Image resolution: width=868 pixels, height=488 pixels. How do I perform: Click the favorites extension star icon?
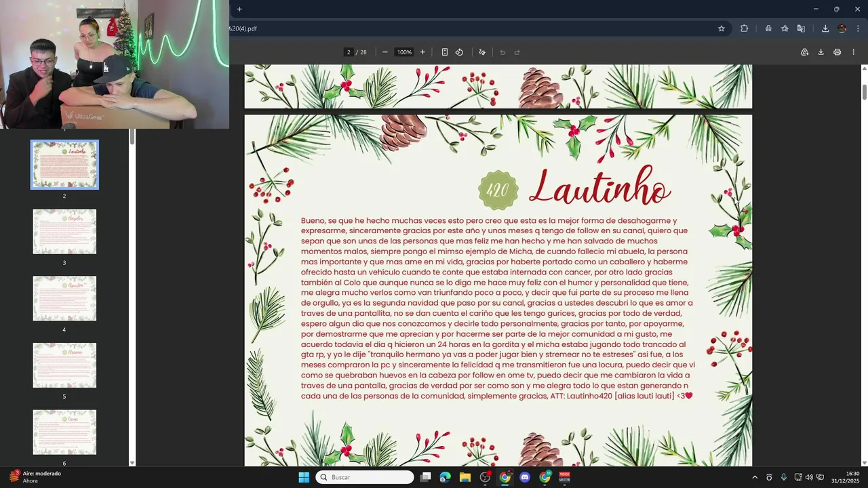pos(785,28)
